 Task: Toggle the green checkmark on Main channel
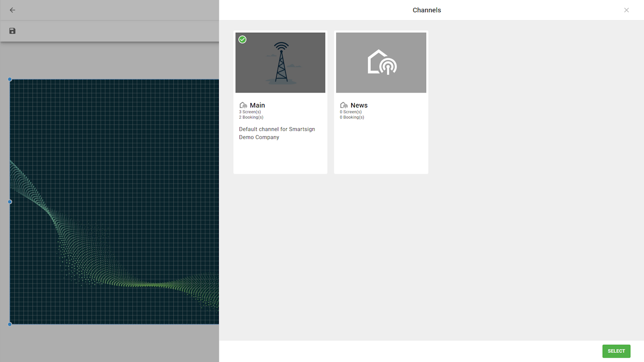click(x=243, y=40)
